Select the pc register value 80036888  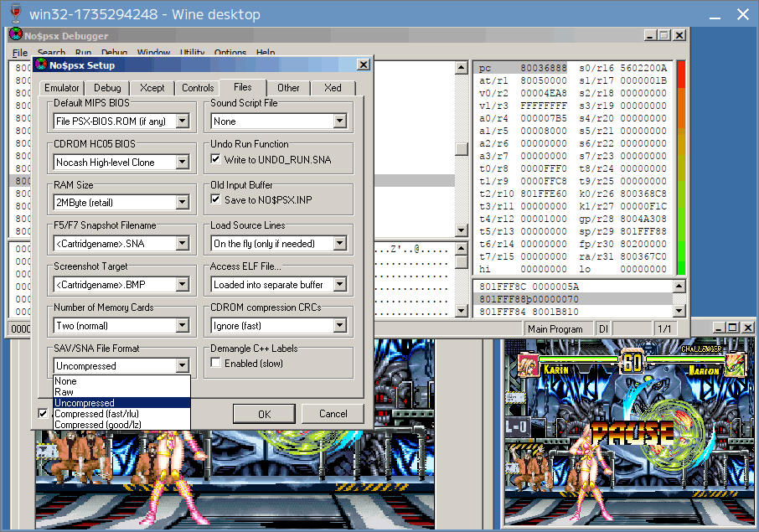[543, 68]
